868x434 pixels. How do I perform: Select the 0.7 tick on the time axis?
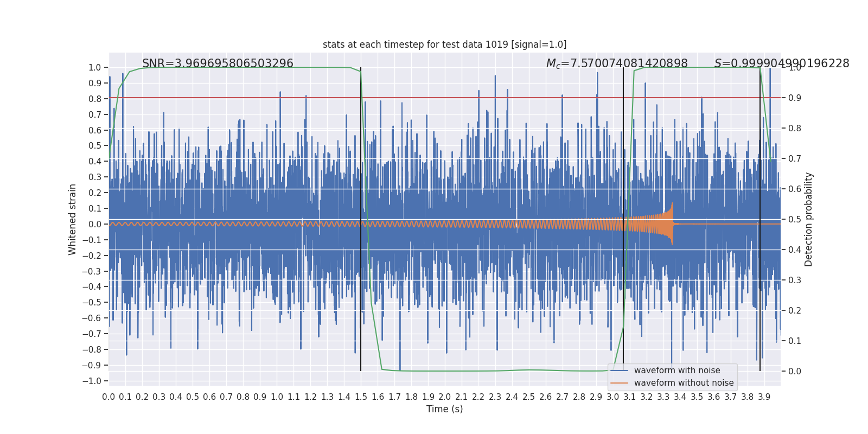coord(226,397)
